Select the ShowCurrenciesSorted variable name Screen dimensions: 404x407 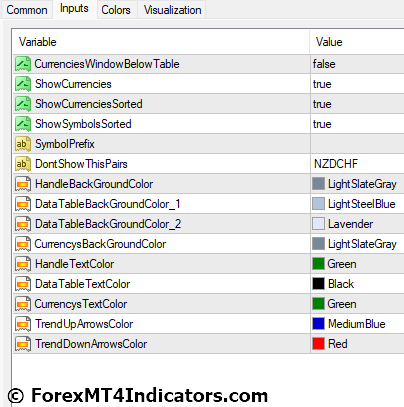[x=89, y=104]
